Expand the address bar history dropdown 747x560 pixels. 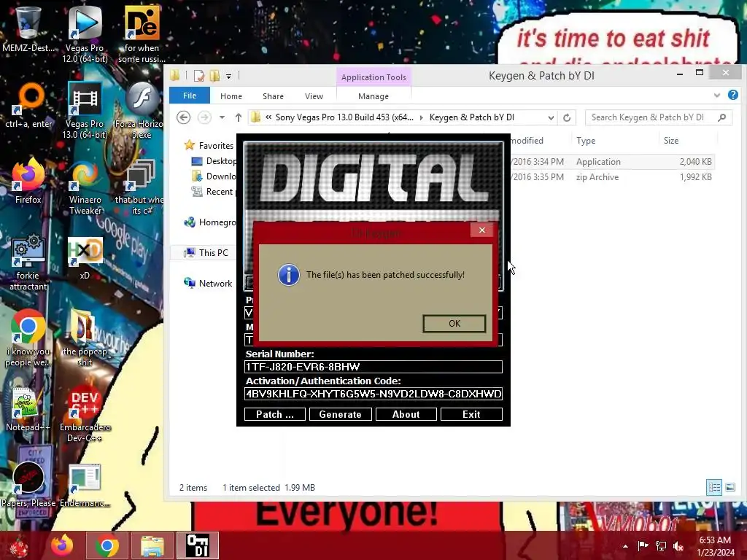(551, 117)
